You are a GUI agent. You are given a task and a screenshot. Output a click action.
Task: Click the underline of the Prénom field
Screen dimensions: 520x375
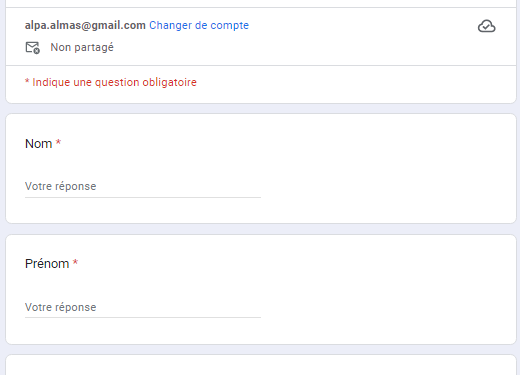[143, 317]
